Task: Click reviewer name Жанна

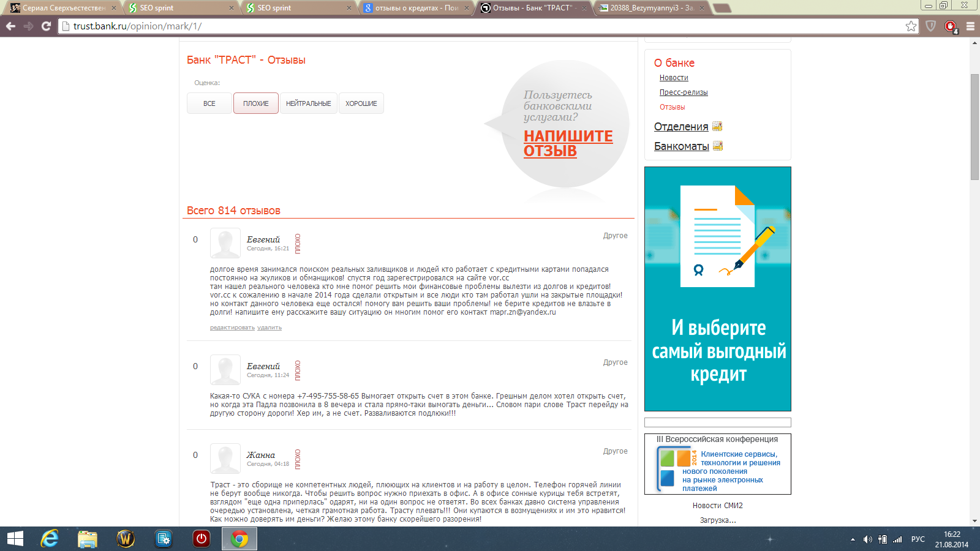Action: pos(260,455)
